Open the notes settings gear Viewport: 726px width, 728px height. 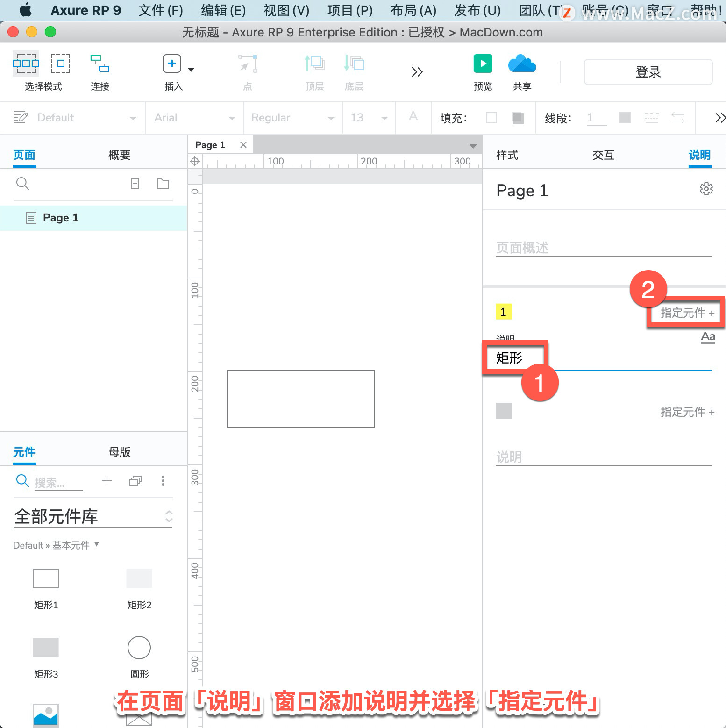tap(706, 189)
